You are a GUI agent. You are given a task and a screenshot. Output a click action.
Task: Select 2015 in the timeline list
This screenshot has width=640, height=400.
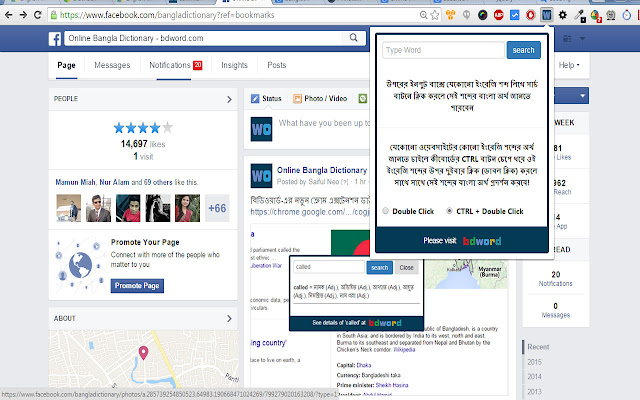coord(534,362)
